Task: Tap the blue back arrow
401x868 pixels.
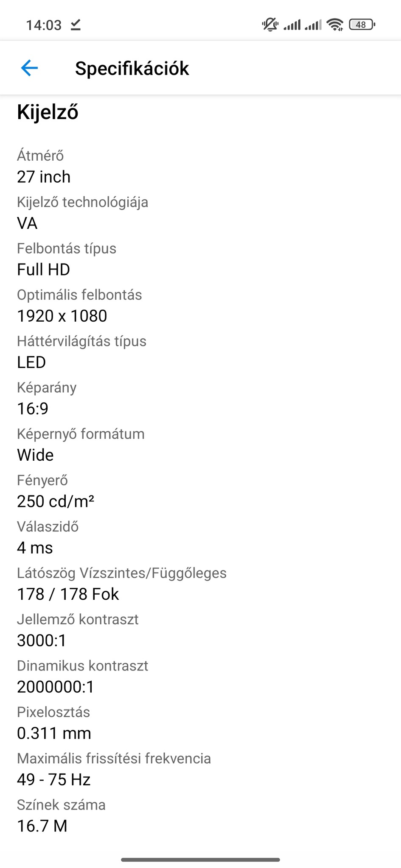Action: tap(29, 68)
